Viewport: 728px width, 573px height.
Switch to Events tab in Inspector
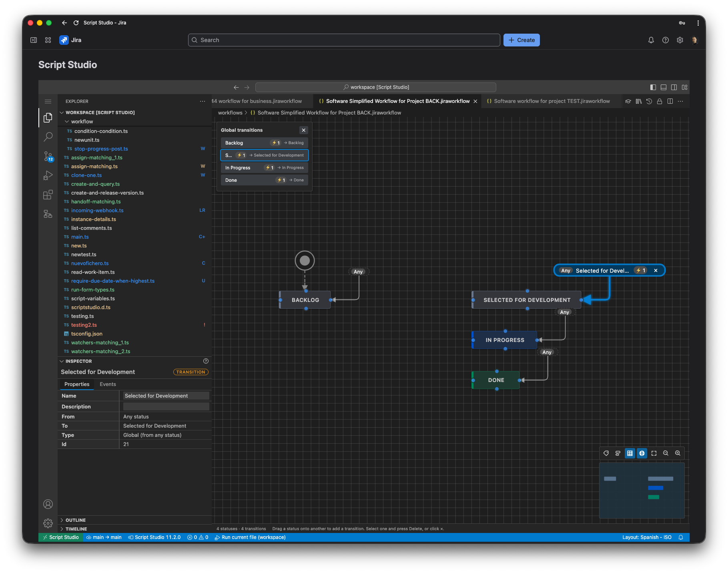(x=108, y=384)
